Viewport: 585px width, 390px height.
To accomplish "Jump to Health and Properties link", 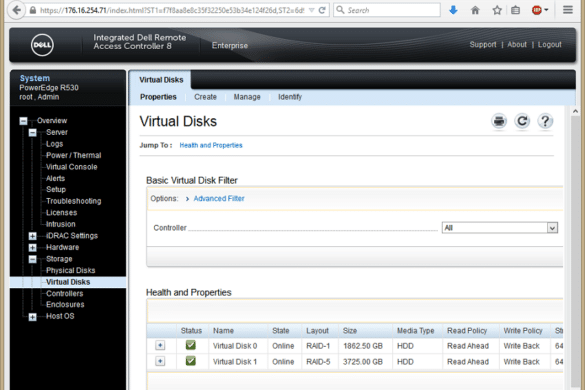I will tap(211, 145).
